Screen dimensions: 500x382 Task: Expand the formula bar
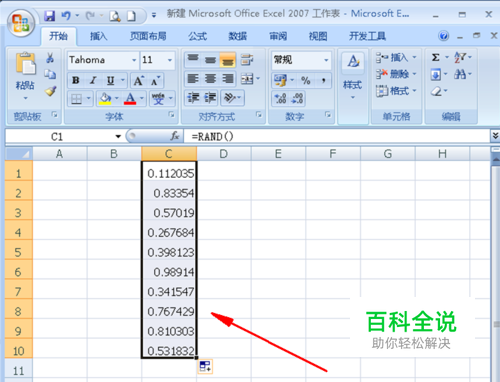(x=495, y=136)
